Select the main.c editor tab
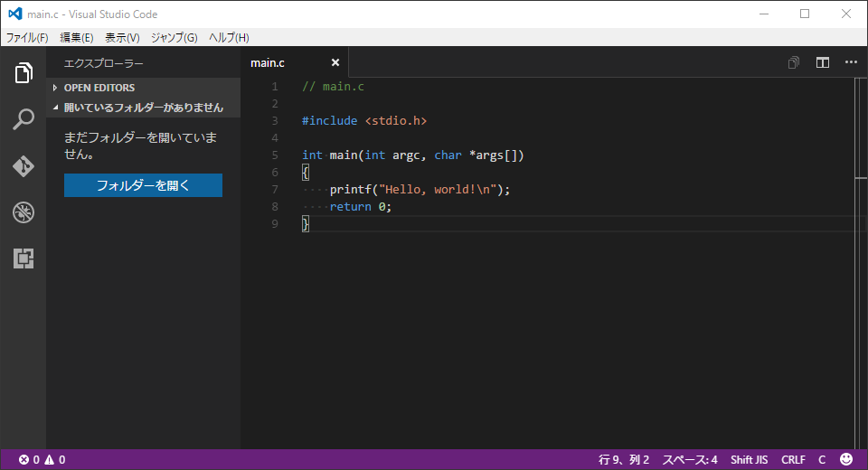This screenshot has width=868, height=470. point(295,62)
